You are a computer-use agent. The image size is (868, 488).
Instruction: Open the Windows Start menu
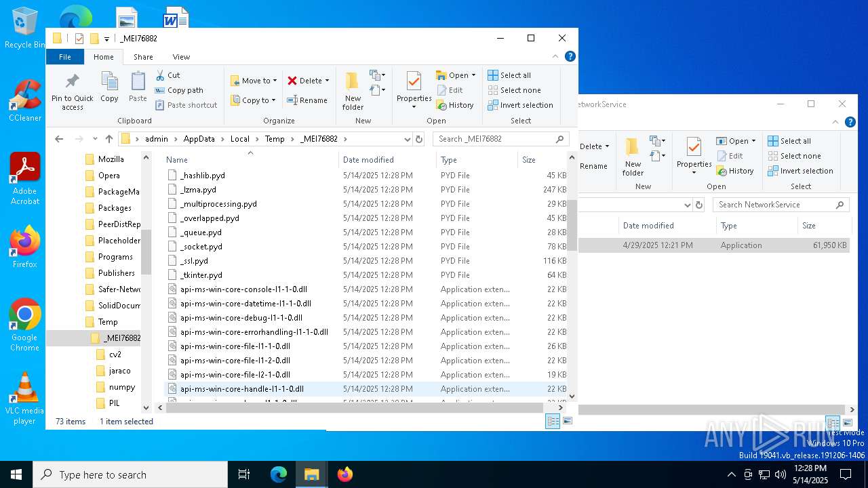point(16,474)
